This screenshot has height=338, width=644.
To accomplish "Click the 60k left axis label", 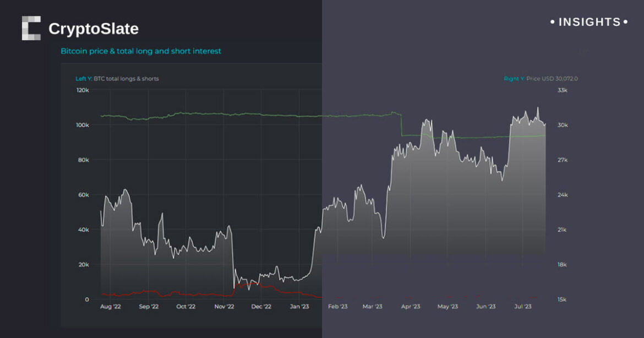I will click(x=83, y=195).
